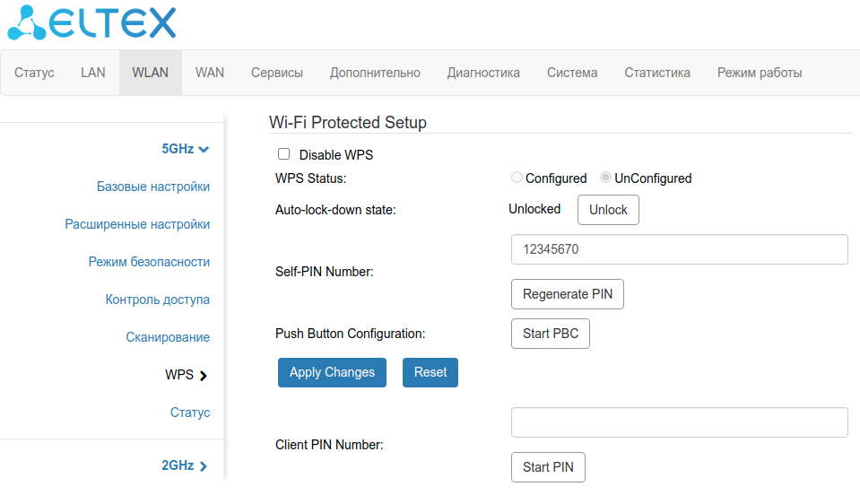Start PBC push button configuration

pos(550,334)
